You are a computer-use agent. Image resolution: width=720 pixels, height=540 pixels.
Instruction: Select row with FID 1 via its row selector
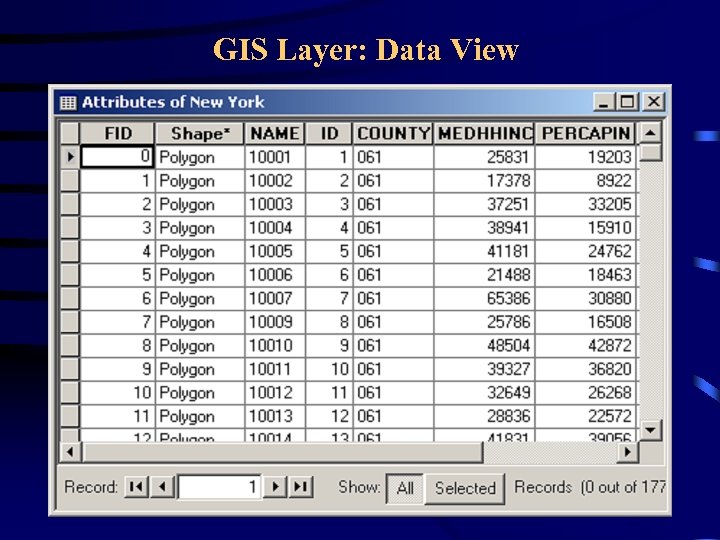[x=70, y=181]
